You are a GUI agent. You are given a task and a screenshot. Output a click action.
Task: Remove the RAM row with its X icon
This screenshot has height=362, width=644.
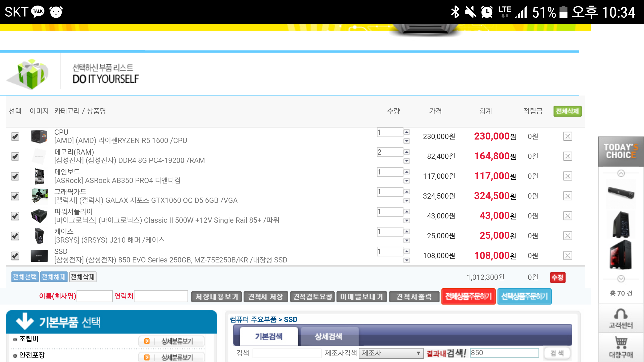(x=568, y=156)
